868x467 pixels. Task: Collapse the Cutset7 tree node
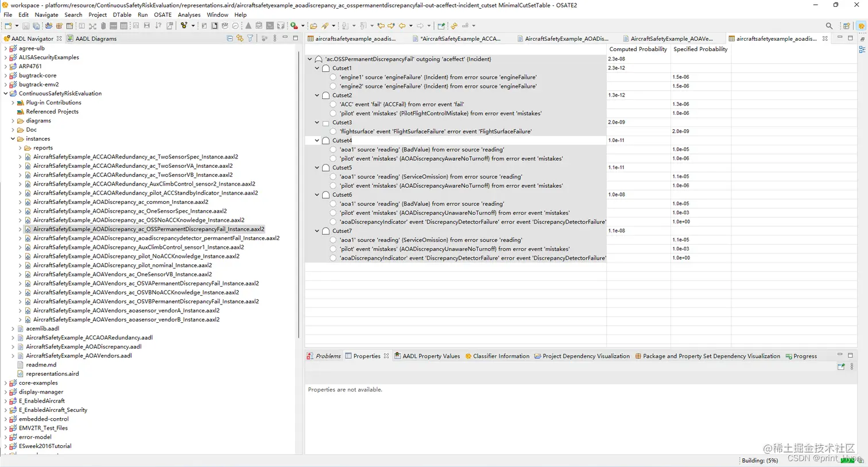317,231
